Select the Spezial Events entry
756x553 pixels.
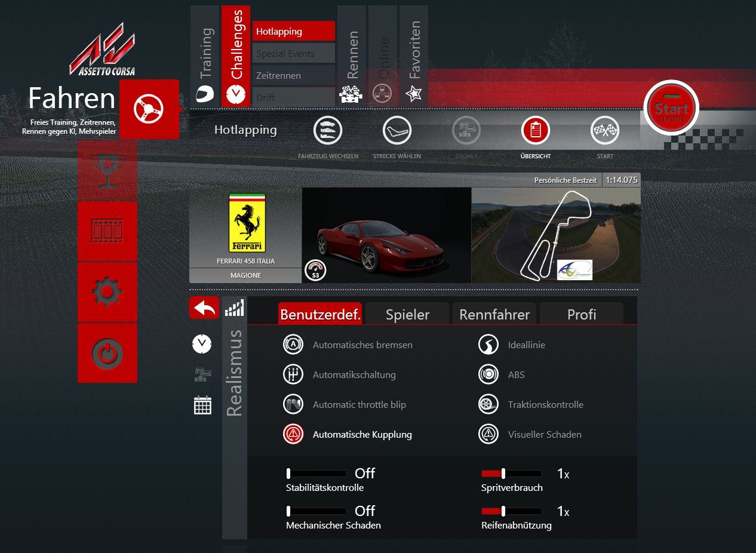pos(294,53)
